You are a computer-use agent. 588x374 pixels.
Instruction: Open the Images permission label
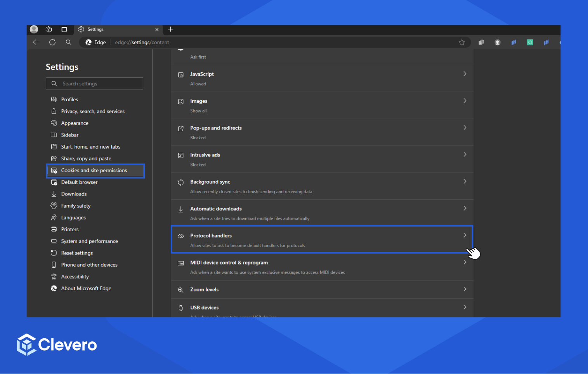pyautogui.click(x=199, y=101)
